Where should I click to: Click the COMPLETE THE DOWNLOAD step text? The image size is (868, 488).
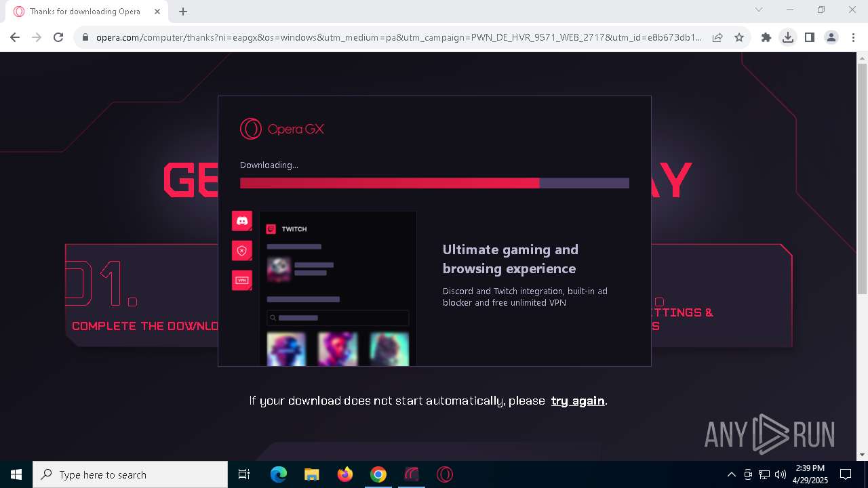tap(145, 326)
